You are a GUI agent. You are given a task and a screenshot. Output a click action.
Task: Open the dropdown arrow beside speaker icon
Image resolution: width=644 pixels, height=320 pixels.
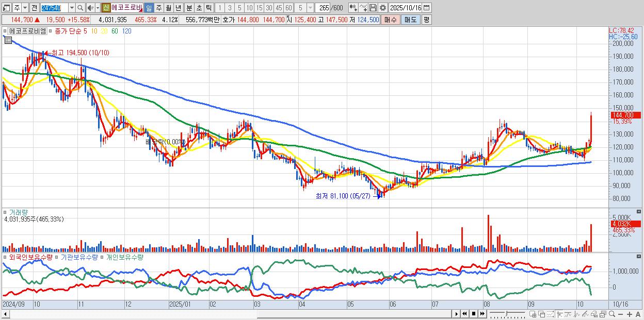tap(98, 8)
